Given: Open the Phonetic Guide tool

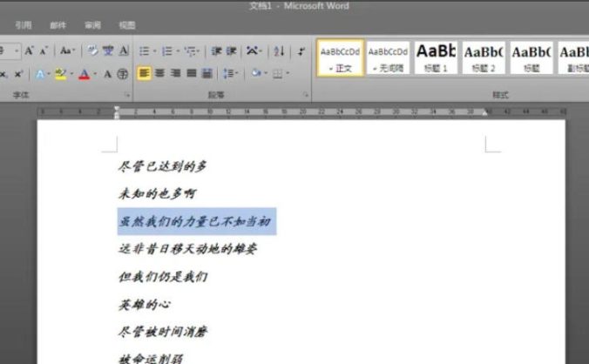Looking at the screenshot, I should coord(108,51).
